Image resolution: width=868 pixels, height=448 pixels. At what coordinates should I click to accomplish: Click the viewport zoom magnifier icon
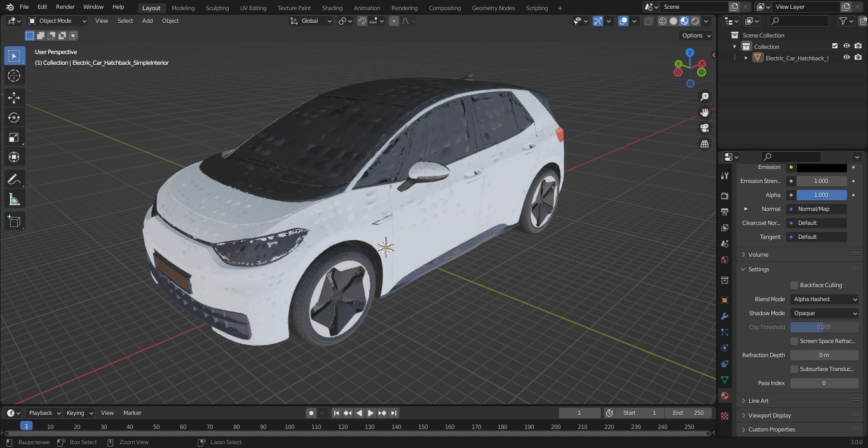tap(704, 97)
